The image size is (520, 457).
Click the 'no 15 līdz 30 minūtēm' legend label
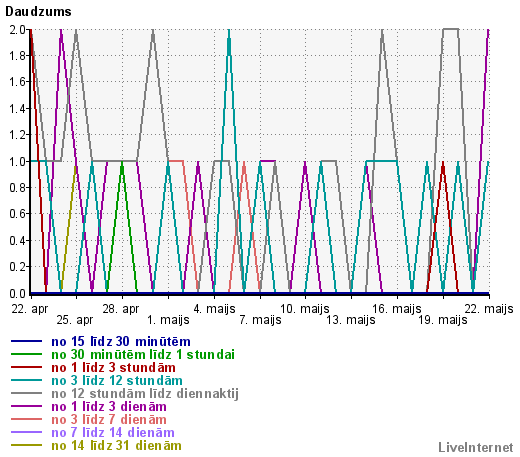pyautogui.click(x=121, y=341)
